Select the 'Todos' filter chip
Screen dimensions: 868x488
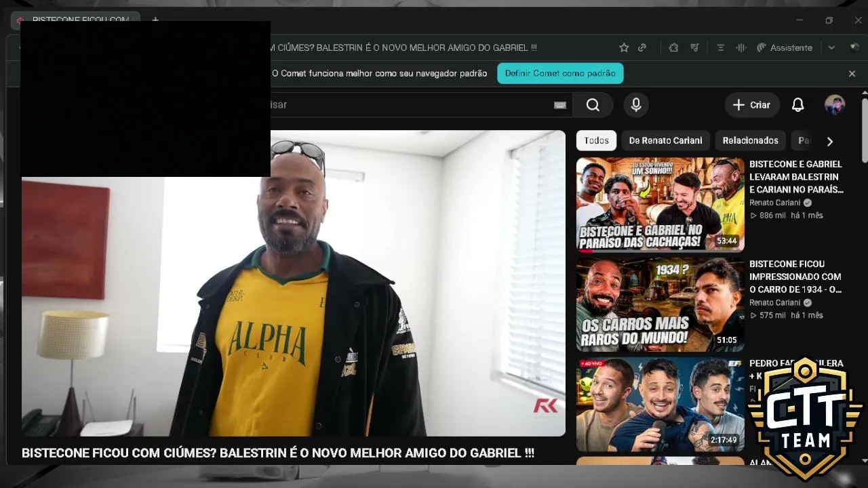click(x=596, y=140)
